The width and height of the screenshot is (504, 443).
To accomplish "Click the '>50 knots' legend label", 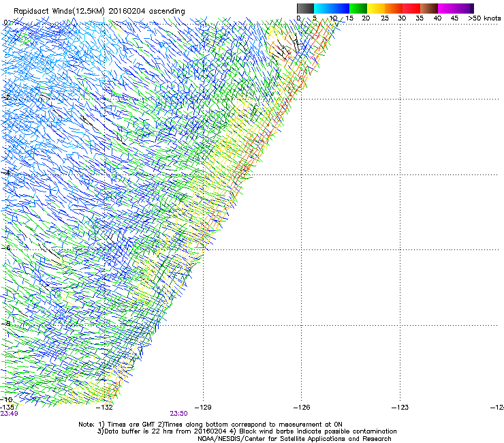I will (x=484, y=18).
